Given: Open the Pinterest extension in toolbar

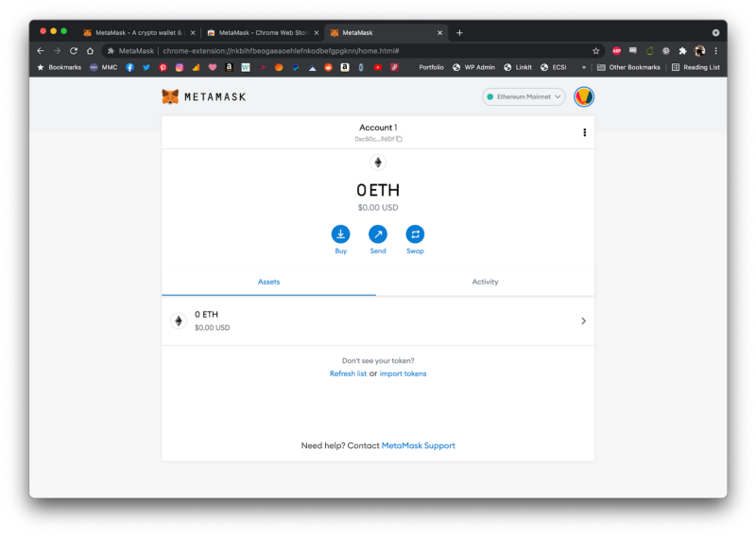Looking at the screenshot, I should pyautogui.click(x=666, y=51).
